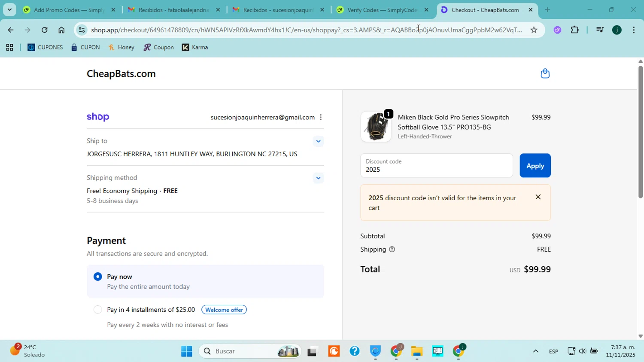View site information icon in address bar
The height and width of the screenshot is (362, 644).
[82, 30]
